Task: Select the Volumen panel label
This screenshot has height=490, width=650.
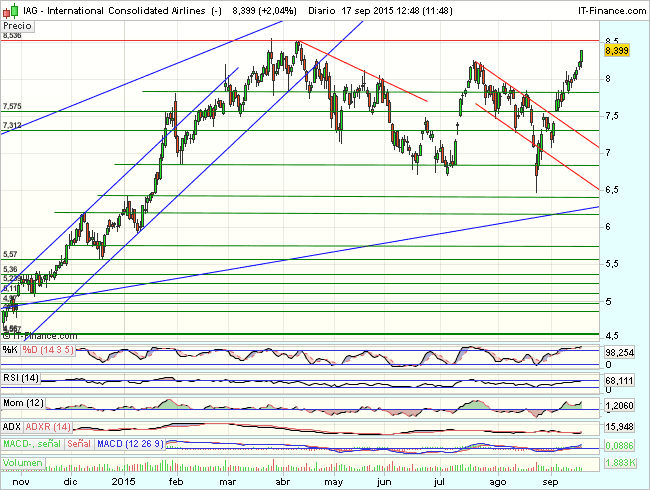Action: [23, 463]
